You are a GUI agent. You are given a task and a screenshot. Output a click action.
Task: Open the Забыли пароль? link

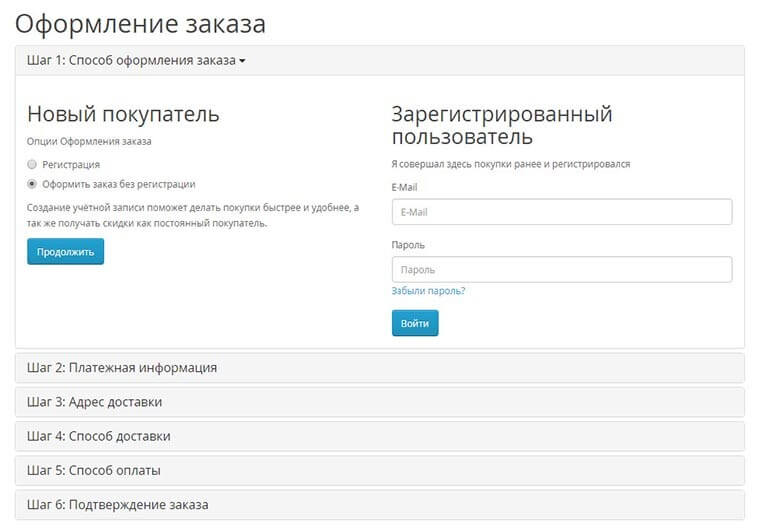(x=428, y=291)
